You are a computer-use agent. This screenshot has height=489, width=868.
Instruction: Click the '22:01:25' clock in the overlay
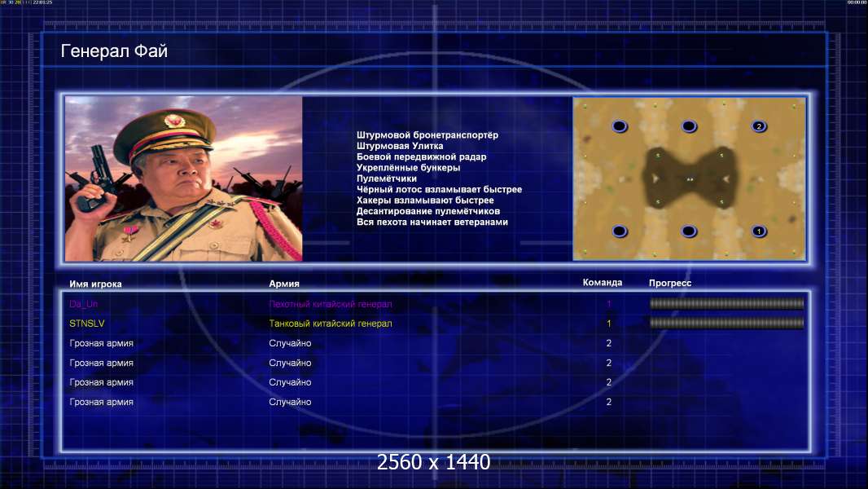42,2
